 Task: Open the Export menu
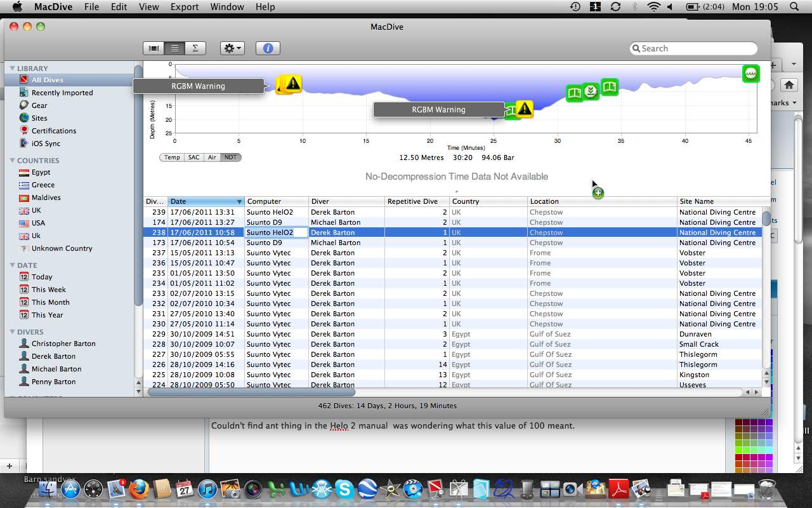click(x=183, y=7)
